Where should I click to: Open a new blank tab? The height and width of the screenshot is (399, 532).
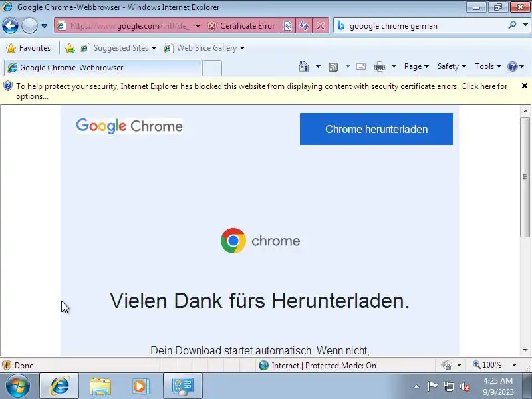212,68
